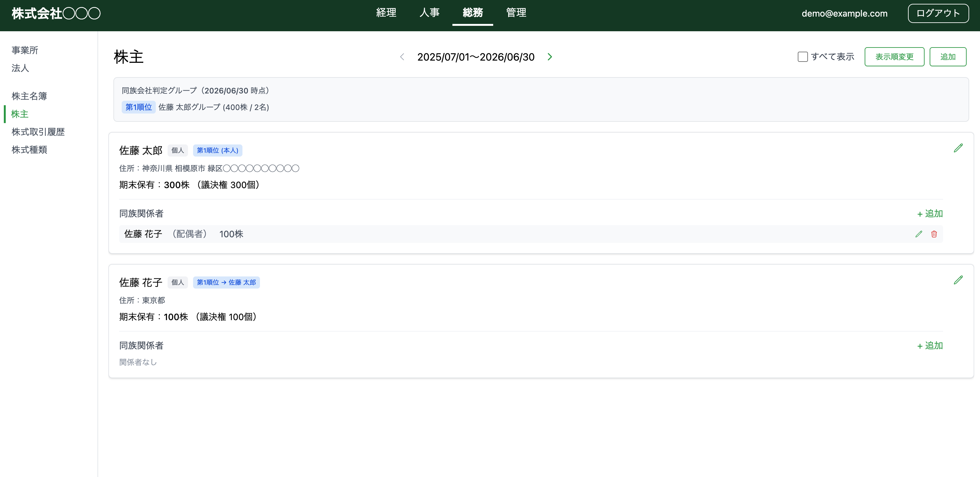
Task: Edit 佐藤 太郎 shareholder with pencil icon
Action: pos(958,148)
